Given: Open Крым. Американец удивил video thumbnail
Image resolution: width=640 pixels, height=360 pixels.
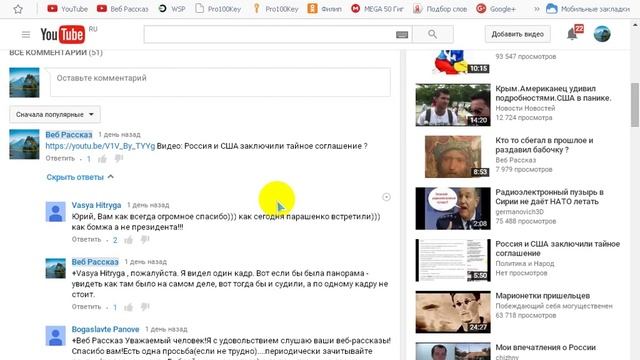Looking at the screenshot, I should click(x=453, y=105).
